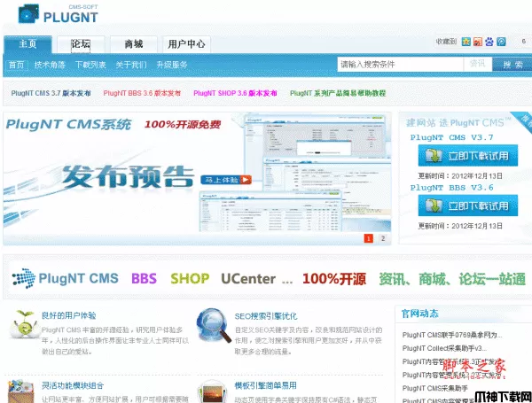Click the 马上体验 button on the banner
This screenshot has width=532, height=403.
tap(226, 180)
